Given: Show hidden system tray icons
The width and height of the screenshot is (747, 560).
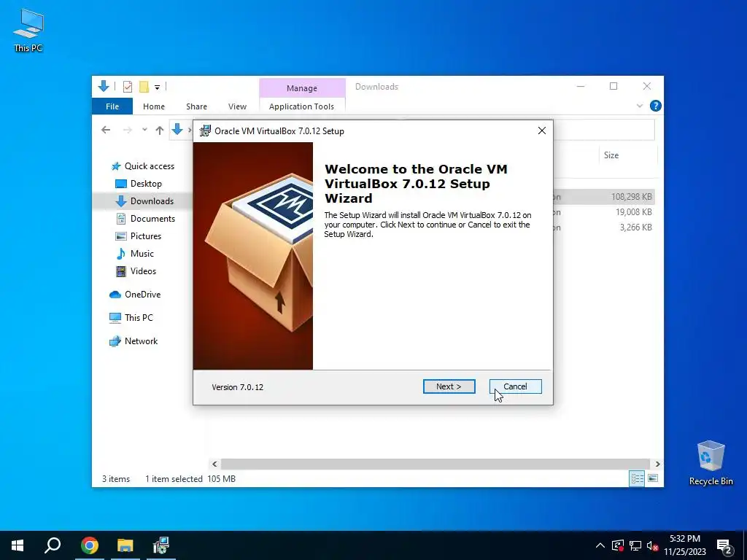Looking at the screenshot, I should [600, 545].
